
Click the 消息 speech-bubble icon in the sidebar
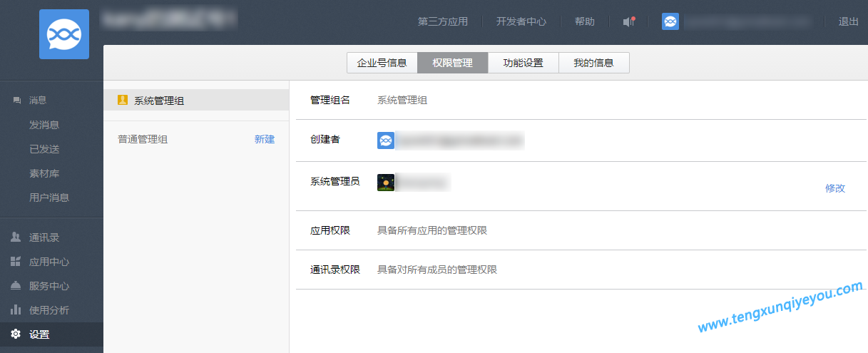(x=16, y=101)
